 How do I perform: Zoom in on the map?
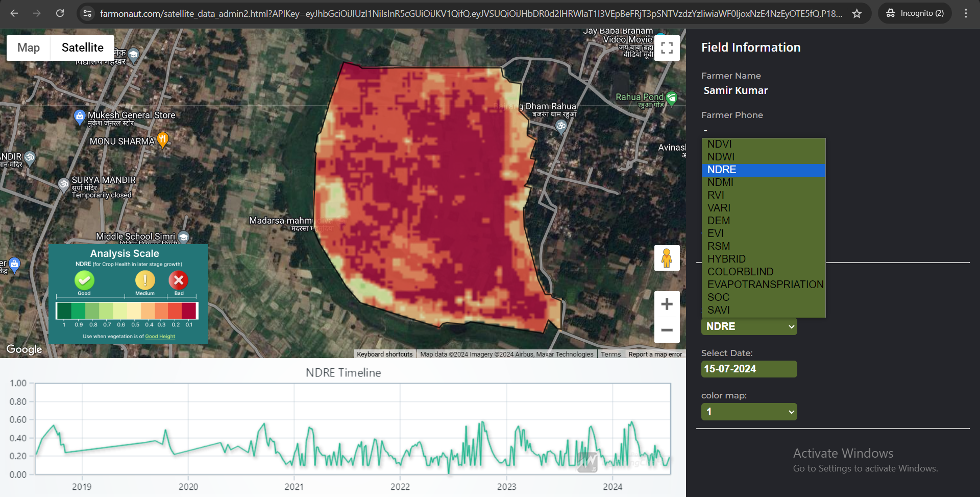tap(667, 304)
